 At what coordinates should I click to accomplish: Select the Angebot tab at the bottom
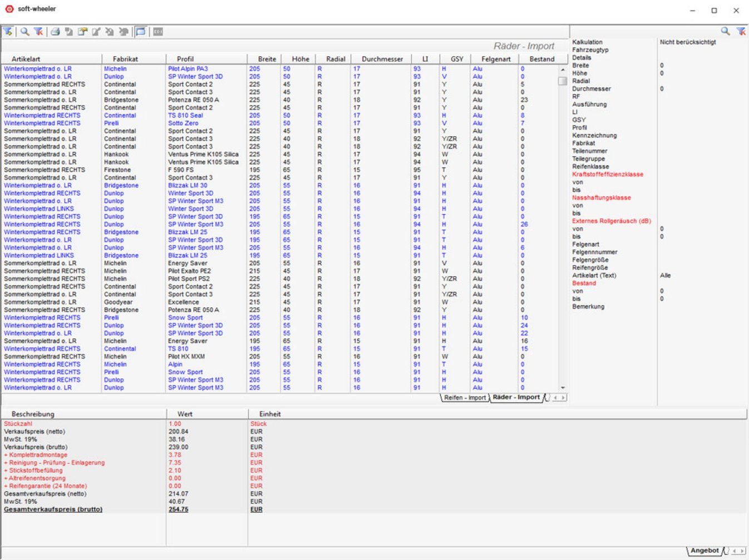(704, 551)
